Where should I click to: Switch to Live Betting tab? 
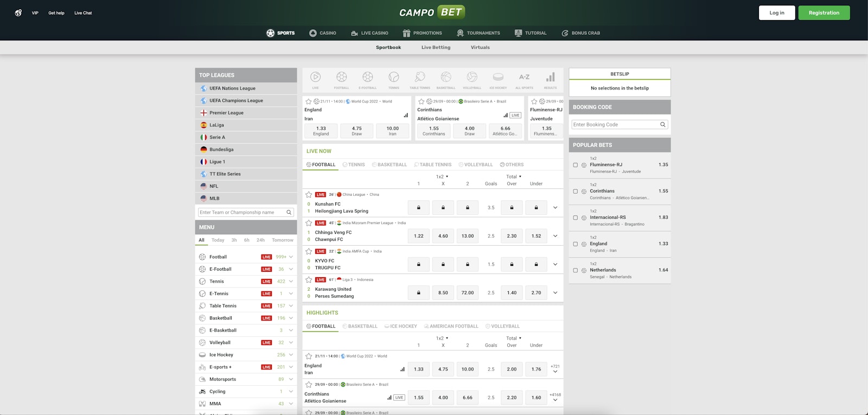point(436,48)
